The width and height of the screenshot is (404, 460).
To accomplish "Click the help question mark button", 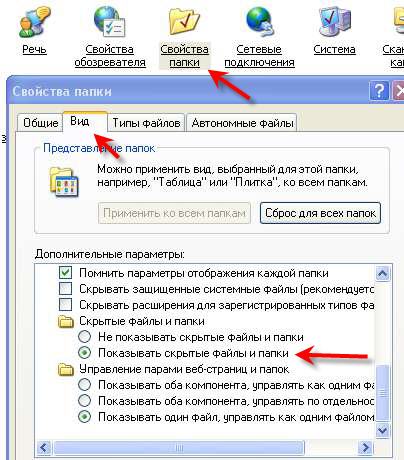I will 379,91.
